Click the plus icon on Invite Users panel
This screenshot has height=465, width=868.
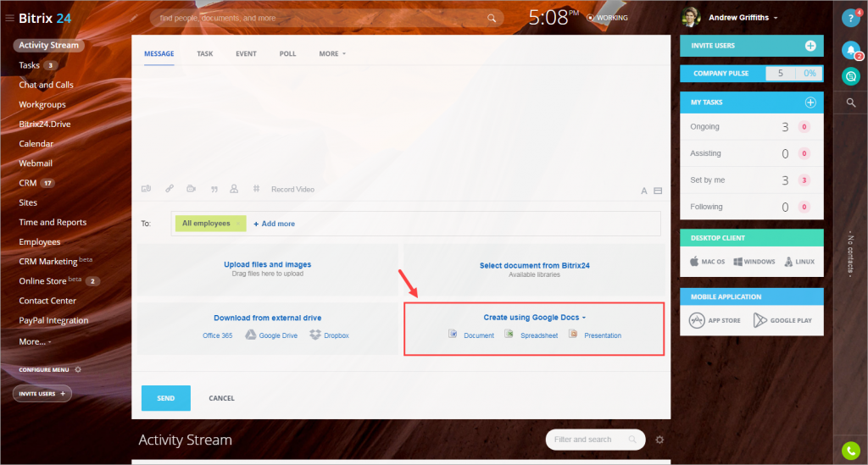[x=810, y=46]
